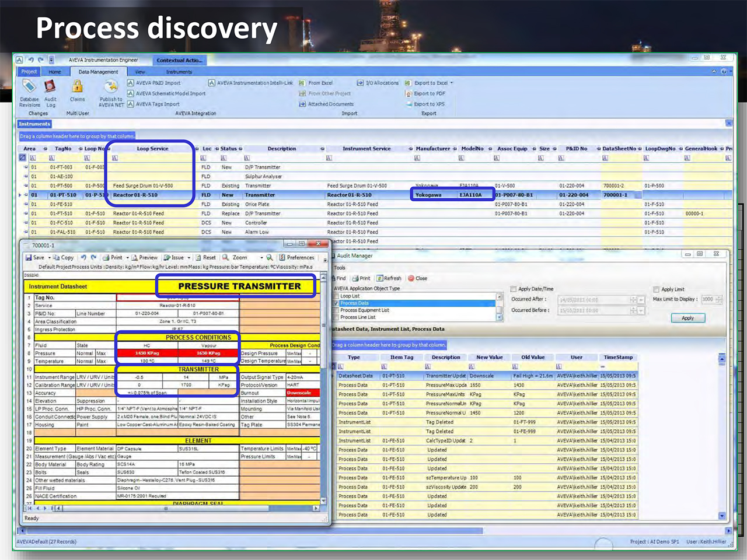Export to XPS
747x560 pixels.
[x=425, y=104]
